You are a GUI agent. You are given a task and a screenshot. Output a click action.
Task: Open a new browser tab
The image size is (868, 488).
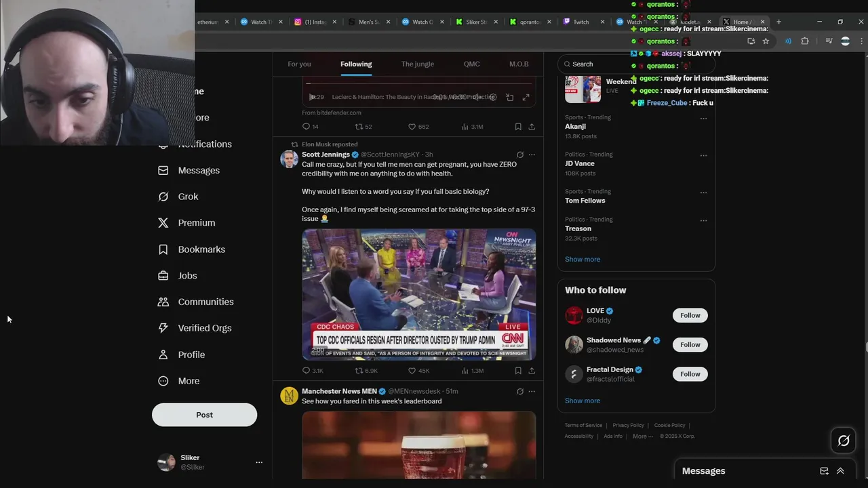coord(778,22)
